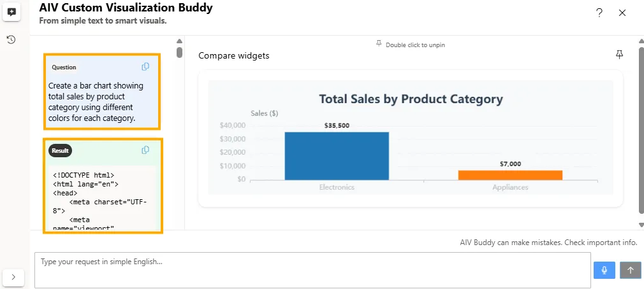Screen dimensions: 644x289
Task: Open the help question mark icon
Action: pos(599,13)
